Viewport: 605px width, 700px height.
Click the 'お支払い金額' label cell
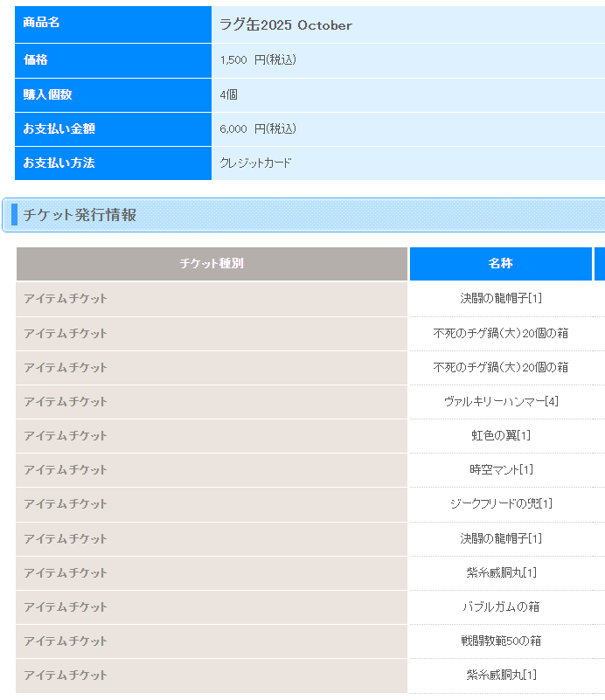pos(113,129)
